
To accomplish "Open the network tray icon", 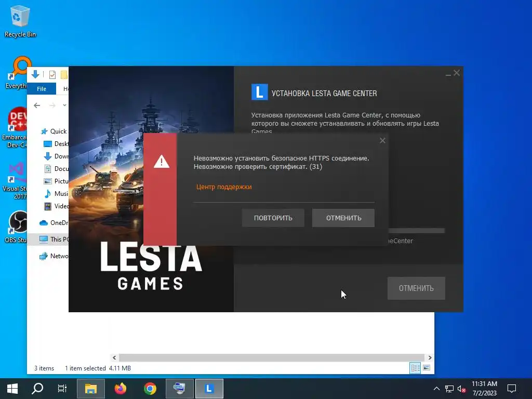I will [x=449, y=389].
